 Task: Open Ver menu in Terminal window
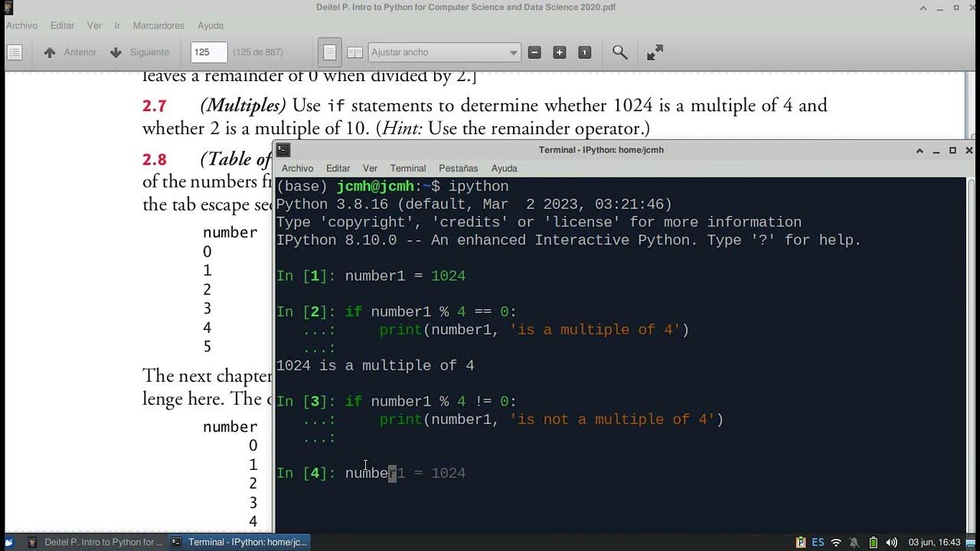click(370, 168)
